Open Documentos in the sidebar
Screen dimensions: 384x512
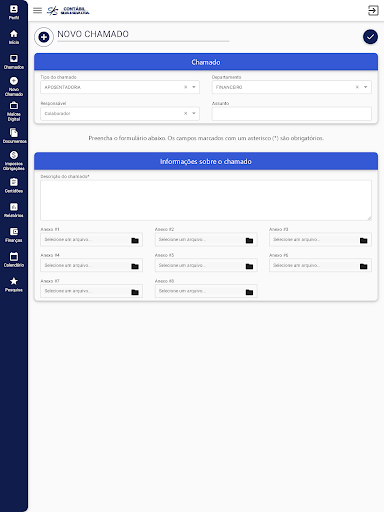coord(14,136)
